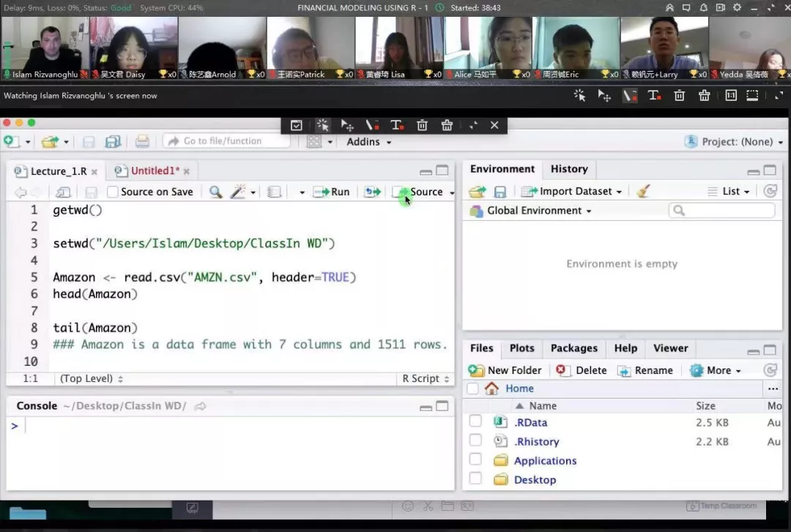
Task: Open the .Rhistory file link
Action: pyautogui.click(x=536, y=442)
